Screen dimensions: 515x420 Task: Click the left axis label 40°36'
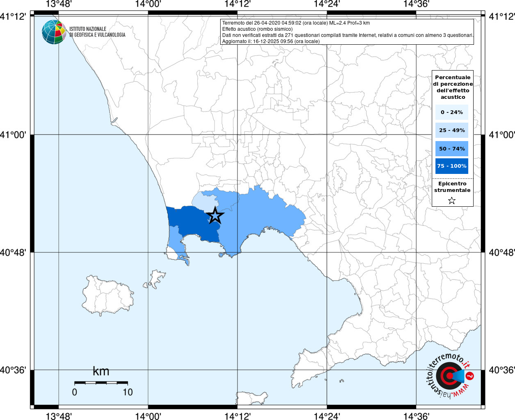click(x=13, y=370)
